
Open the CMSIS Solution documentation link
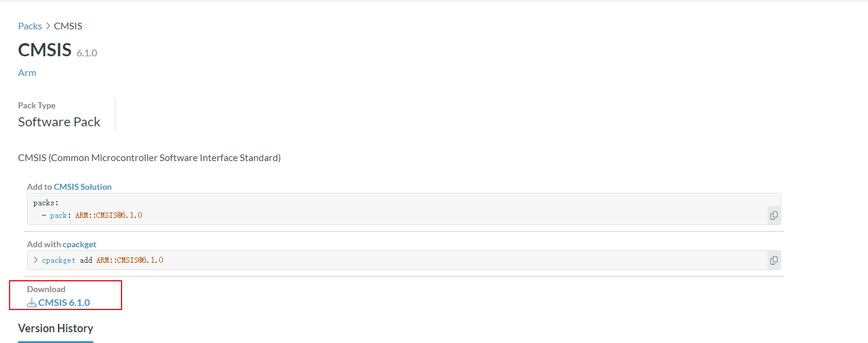click(83, 187)
